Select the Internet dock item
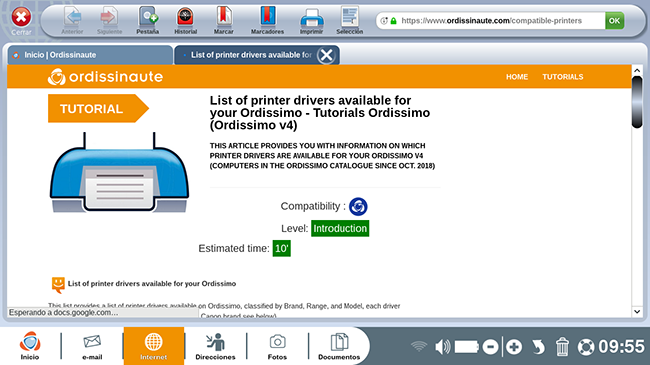This screenshot has height=365, width=650. click(153, 346)
